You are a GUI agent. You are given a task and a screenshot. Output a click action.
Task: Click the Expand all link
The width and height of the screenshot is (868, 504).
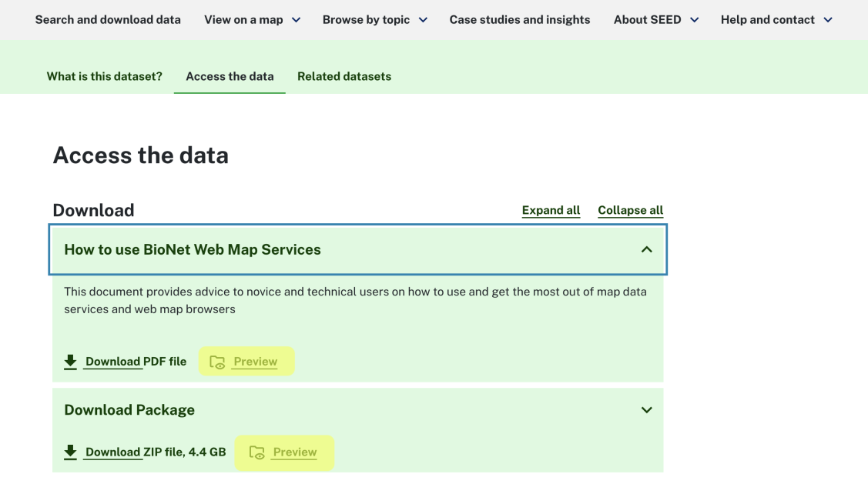coord(551,210)
